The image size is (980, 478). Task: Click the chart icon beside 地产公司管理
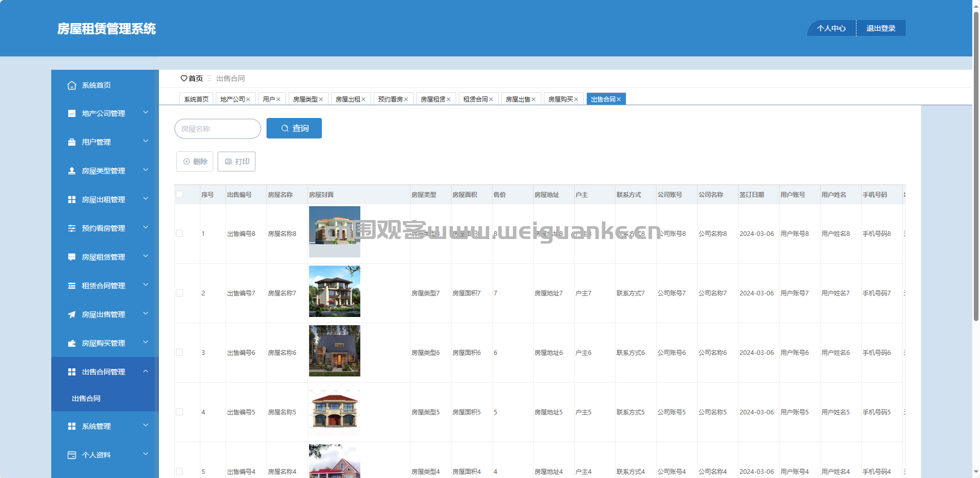point(72,113)
